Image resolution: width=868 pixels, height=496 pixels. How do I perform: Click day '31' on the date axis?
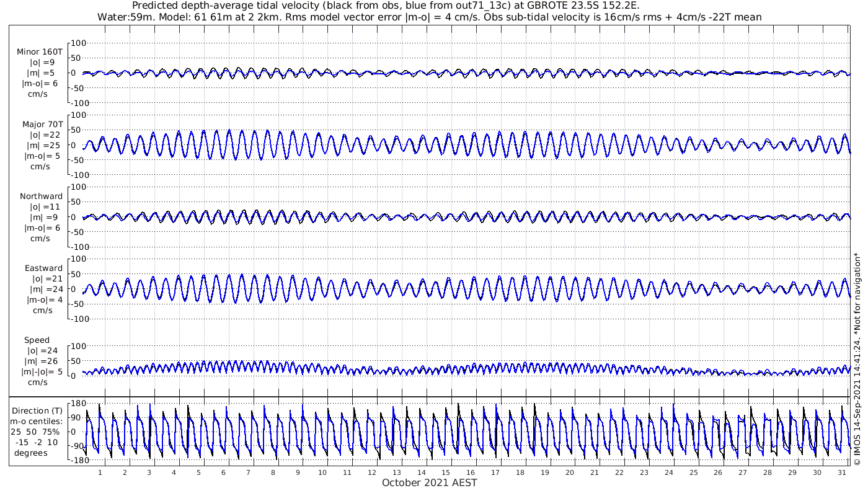(x=842, y=472)
